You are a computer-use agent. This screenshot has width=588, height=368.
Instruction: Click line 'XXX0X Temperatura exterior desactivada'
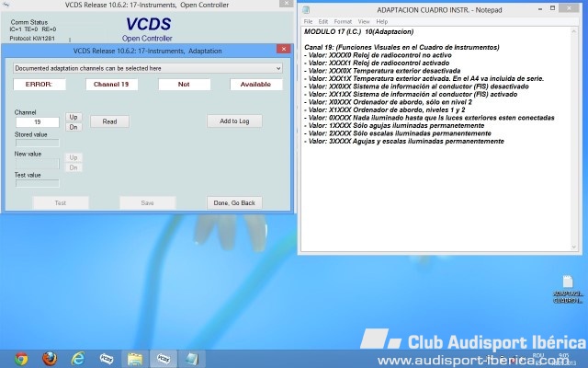click(382, 71)
